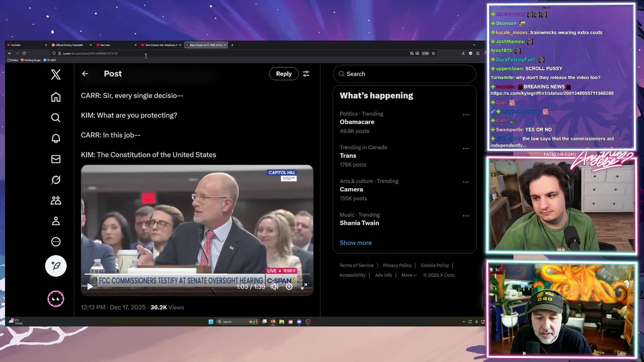This screenshot has width=644, height=362.
Task: Click Show more under What's happening
Action: [x=356, y=243]
